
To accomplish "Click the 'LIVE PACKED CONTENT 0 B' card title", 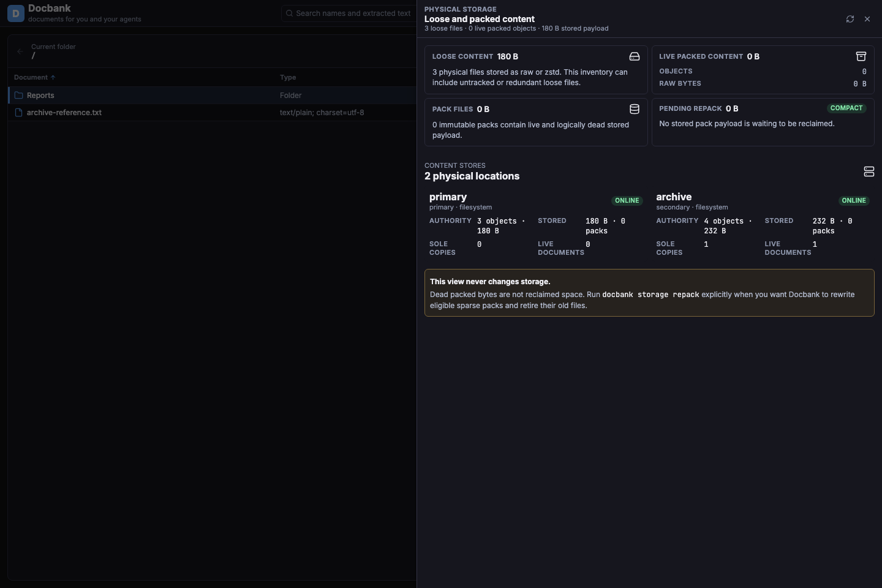I will tap(709, 56).
